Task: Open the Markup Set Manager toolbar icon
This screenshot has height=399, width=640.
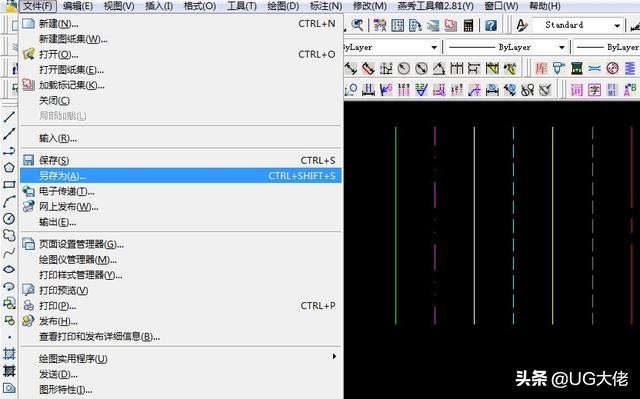Action: pos(451,25)
